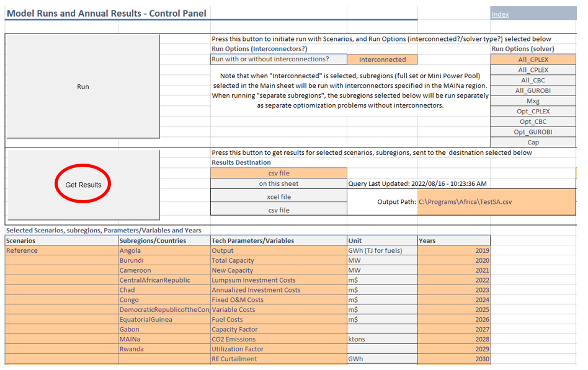The image size is (588, 370).
Task: Click the Years column header
Action: pos(454,240)
